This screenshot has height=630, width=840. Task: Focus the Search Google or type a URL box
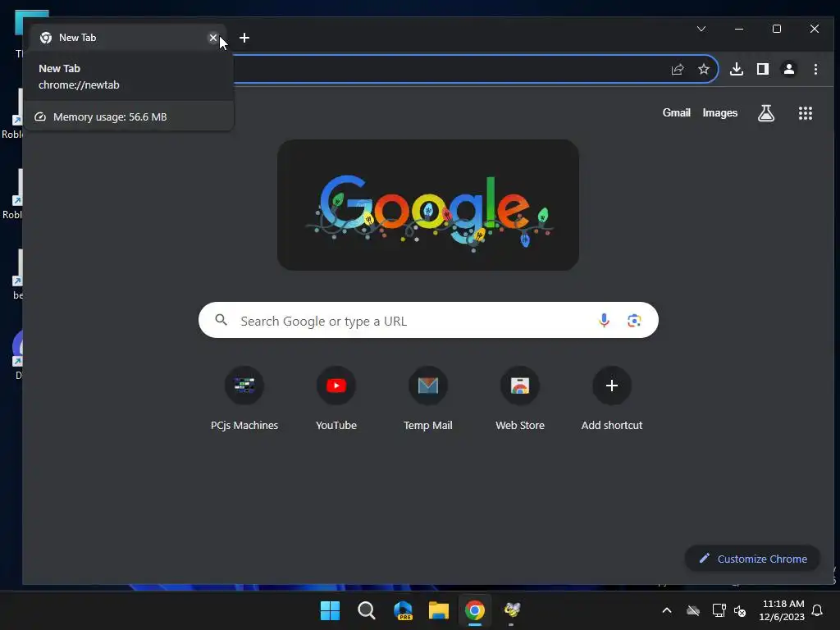click(x=428, y=321)
